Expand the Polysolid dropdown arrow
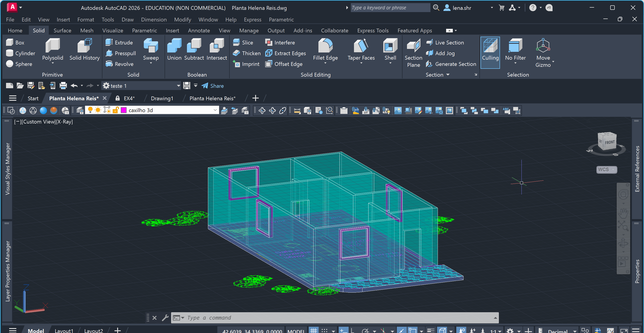This screenshot has height=333, width=644. [53, 63]
